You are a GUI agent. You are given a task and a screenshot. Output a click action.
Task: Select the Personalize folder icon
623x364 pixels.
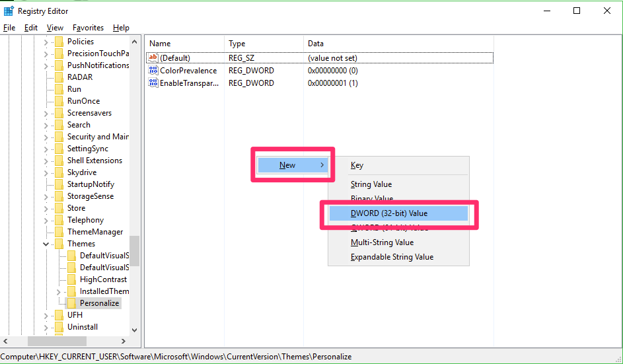pyautogui.click(x=72, y=303)
